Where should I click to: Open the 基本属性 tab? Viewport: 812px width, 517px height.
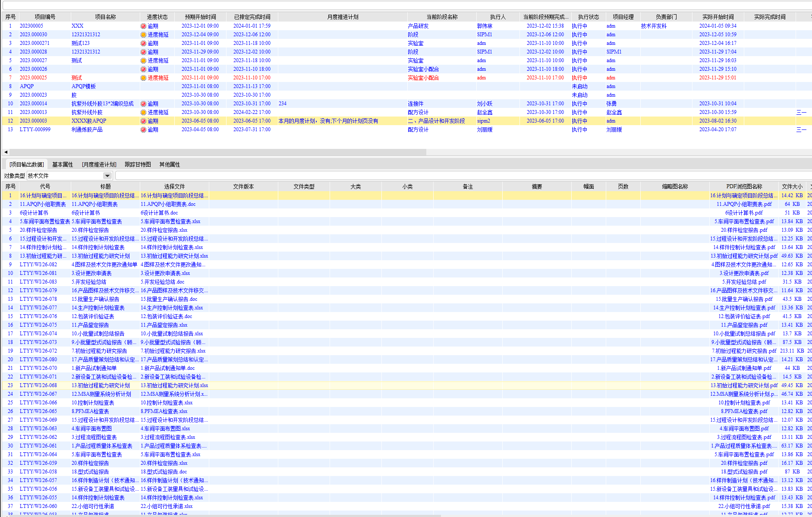tap(63, 164)
